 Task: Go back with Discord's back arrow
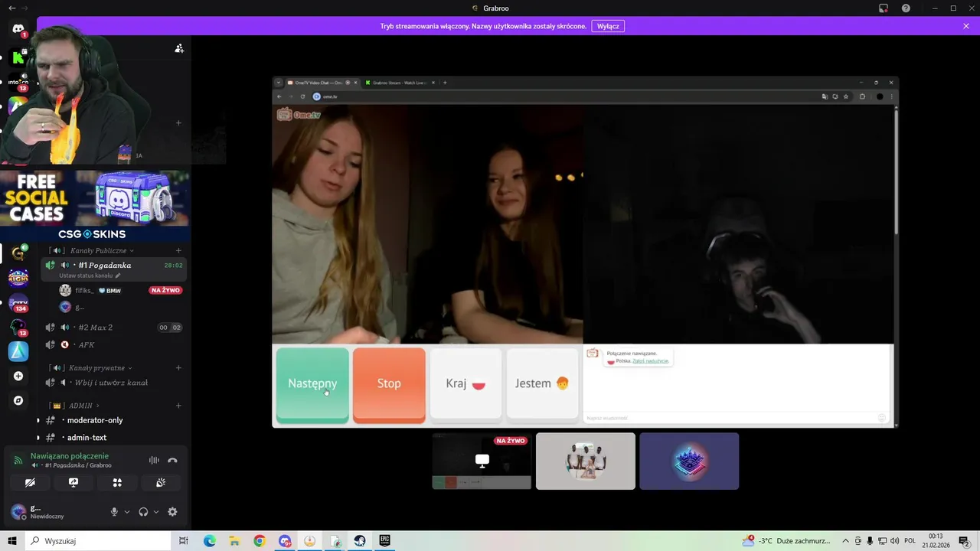11,8
